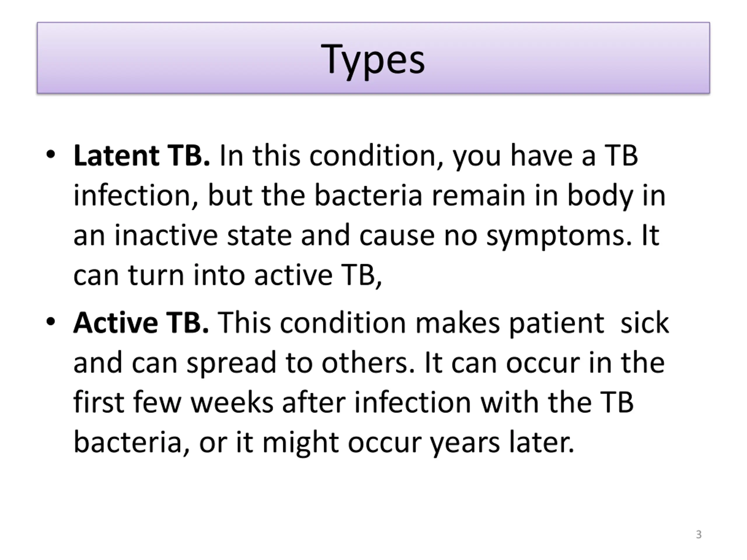Click the bold "Latent TB." heading
The width and height of the screenshot is (747, 560).
tap(142, 156)
